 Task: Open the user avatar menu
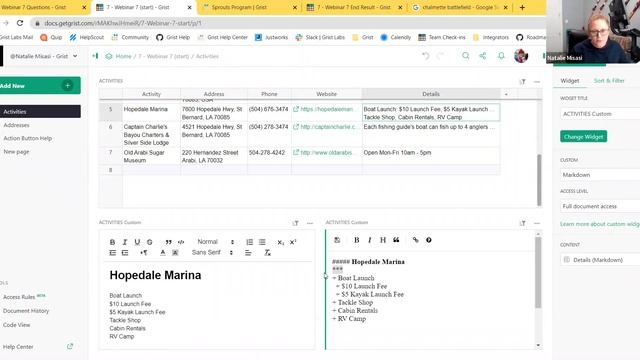coord(521,56)
